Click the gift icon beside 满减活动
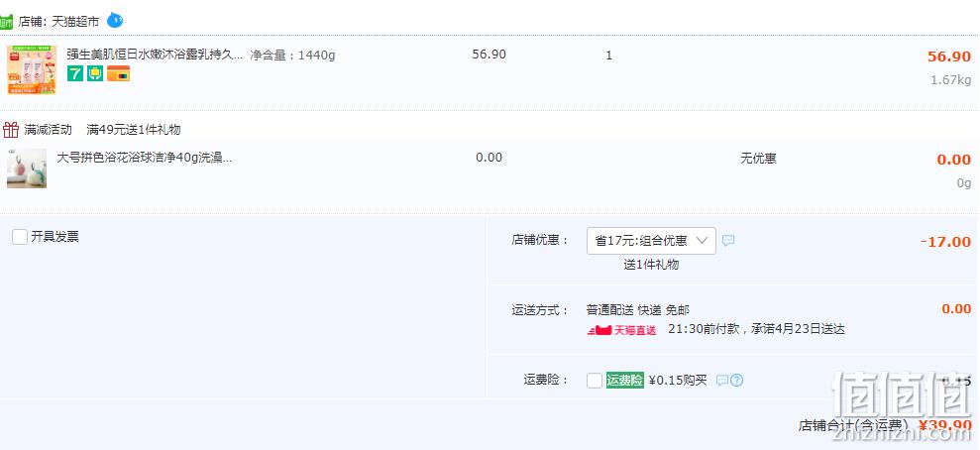The width and height of the screenshot is (980, 450). coord(11,130)
